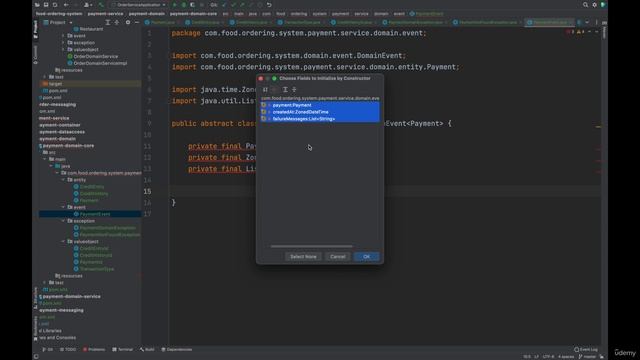This screenshot has width=640, height=360.
Task: Open the Build tool window tab
Action: pyautogui.click(x=147, y=350)
